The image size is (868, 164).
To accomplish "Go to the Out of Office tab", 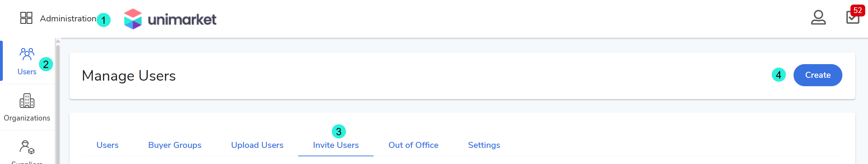I will (x=413, y=145).
